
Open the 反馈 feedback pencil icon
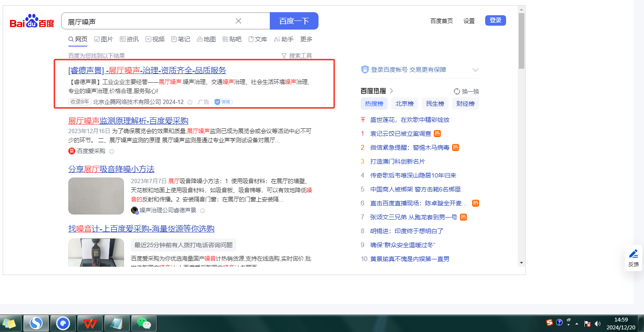point(634,254)
